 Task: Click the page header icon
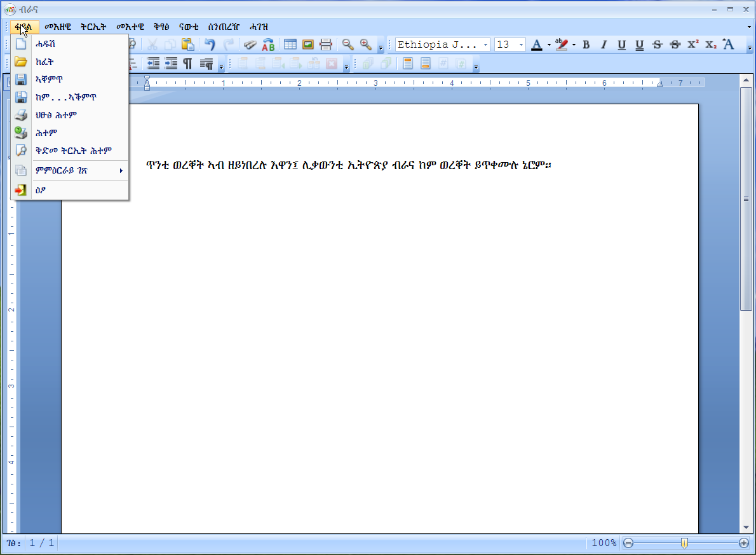click(x=408, y=63)
